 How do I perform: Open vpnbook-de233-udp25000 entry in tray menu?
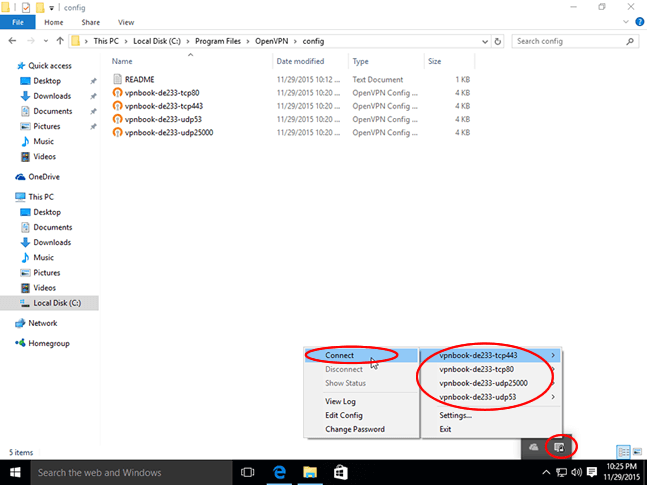click(x=491, y=383)
